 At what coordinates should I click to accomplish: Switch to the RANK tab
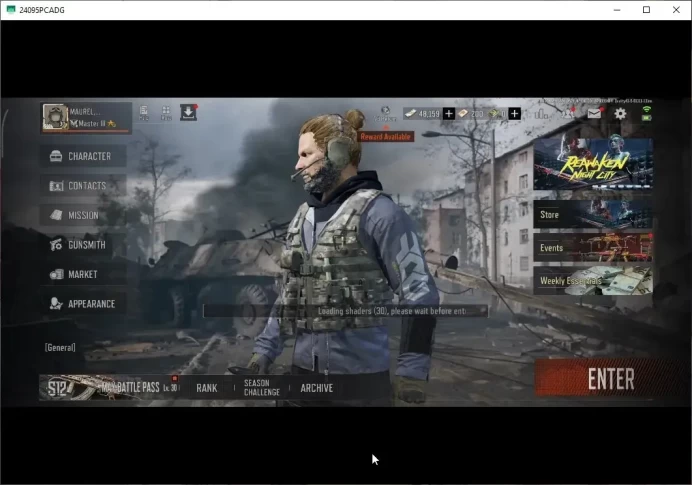tap(207, 388)
